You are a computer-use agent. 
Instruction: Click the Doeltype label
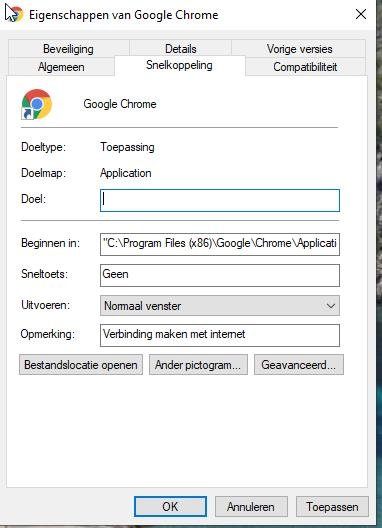pos(43,147)
